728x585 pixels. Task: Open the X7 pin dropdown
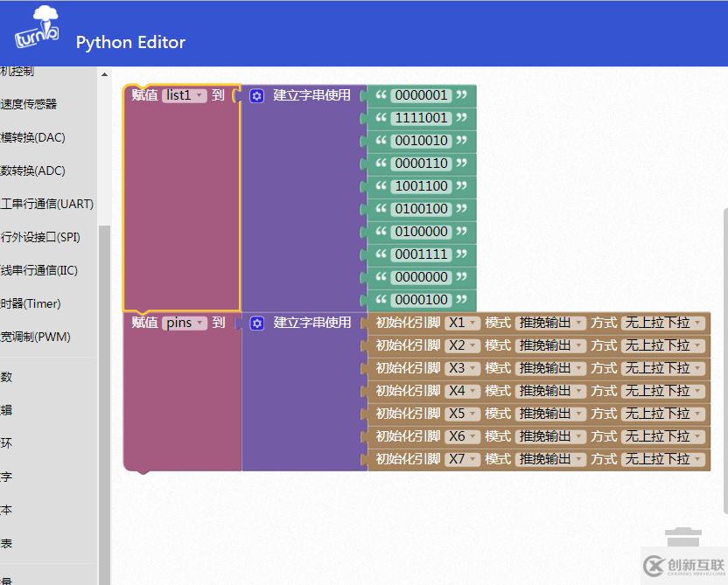click(463, 459)
